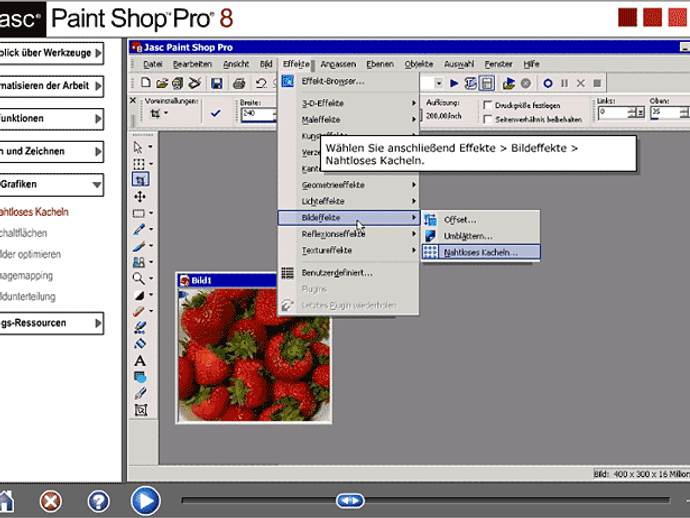
Task: Click the red X exit tutorial button
Action: click(51, 501)
